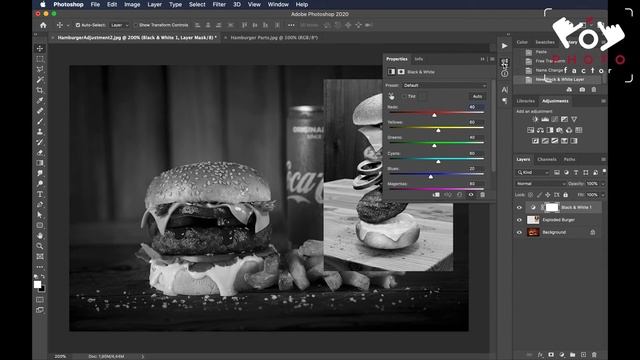
Task: Open the Layer menu
Action: (154, 4)
